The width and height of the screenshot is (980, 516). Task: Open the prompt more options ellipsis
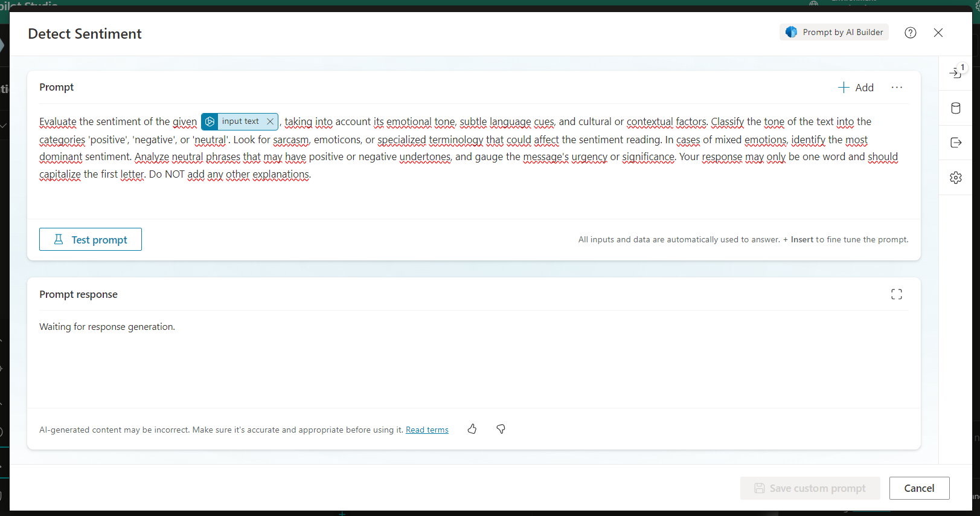click(x=897, y=88)
